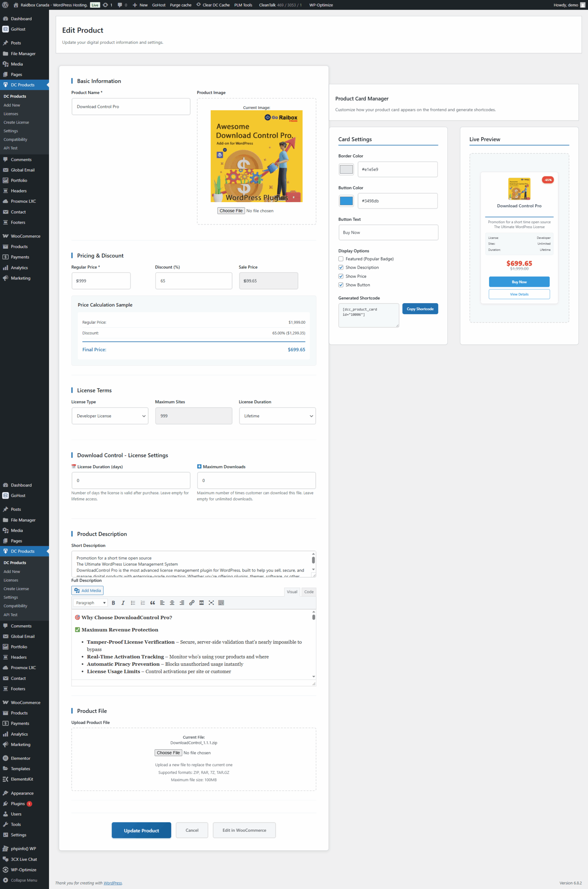Visit site via Raidbox Canada home icon
Viewport: 588px width, 889px height.
pos(16,5)
